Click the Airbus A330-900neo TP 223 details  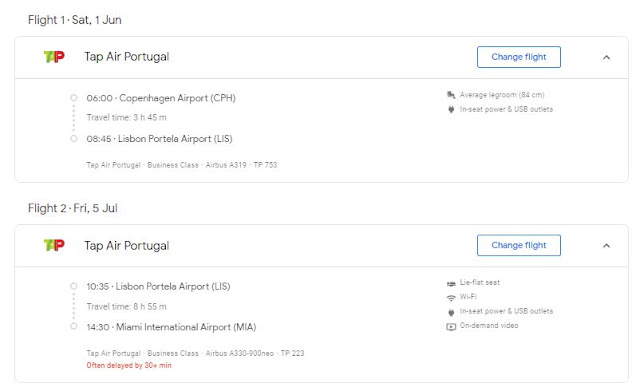click(x=255, y=353)
